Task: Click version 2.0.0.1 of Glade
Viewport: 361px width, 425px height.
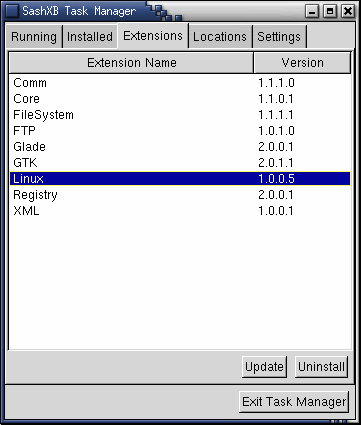Action: [276, 147]
